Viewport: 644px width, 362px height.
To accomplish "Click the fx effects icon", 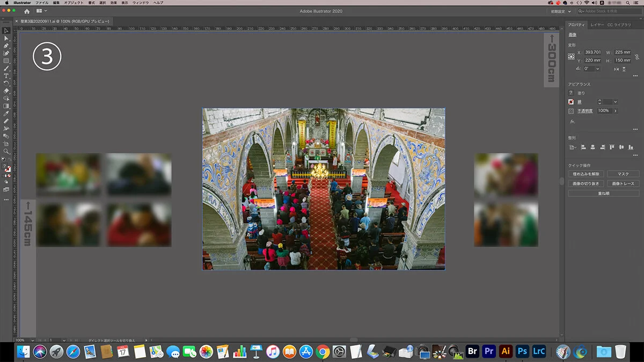I will (x=572, y=122).
